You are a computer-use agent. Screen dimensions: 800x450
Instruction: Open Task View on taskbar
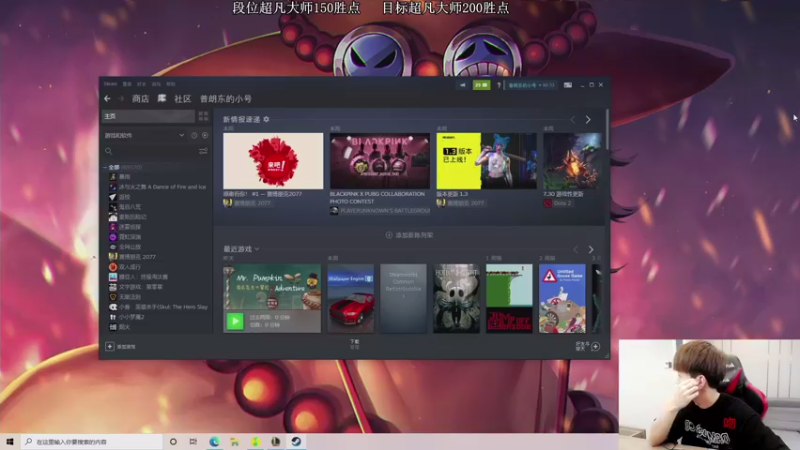pyautogui.click(x=193, y=442)
